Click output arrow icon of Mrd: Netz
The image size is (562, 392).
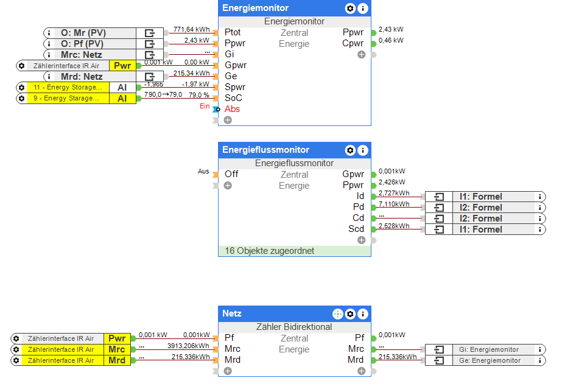(x=149, y=77)
